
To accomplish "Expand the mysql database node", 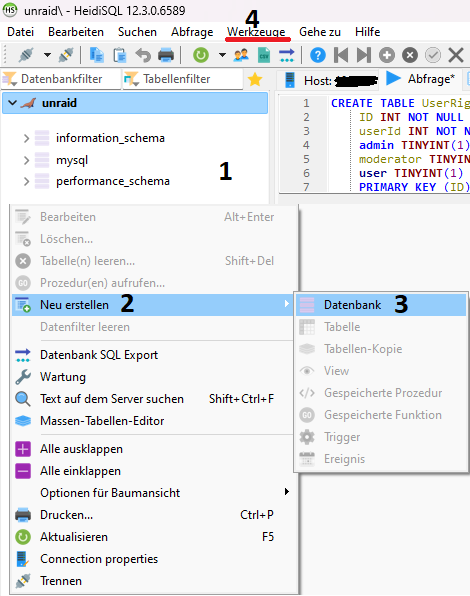I will (26, 160).
